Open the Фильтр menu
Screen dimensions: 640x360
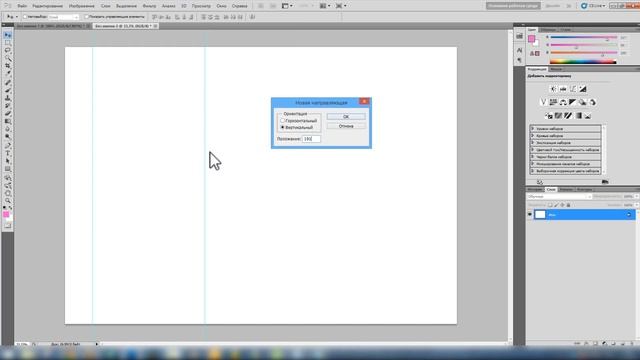point(149,6)
